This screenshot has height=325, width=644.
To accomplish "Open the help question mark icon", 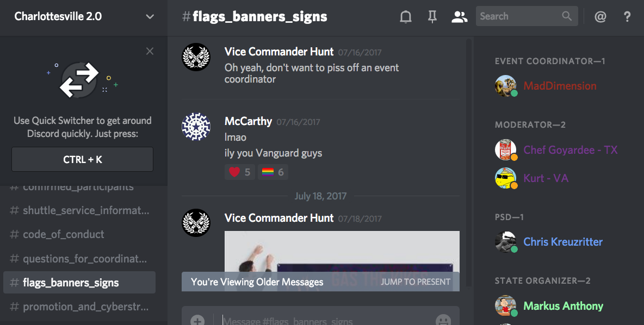I will (x=627, y=16).
